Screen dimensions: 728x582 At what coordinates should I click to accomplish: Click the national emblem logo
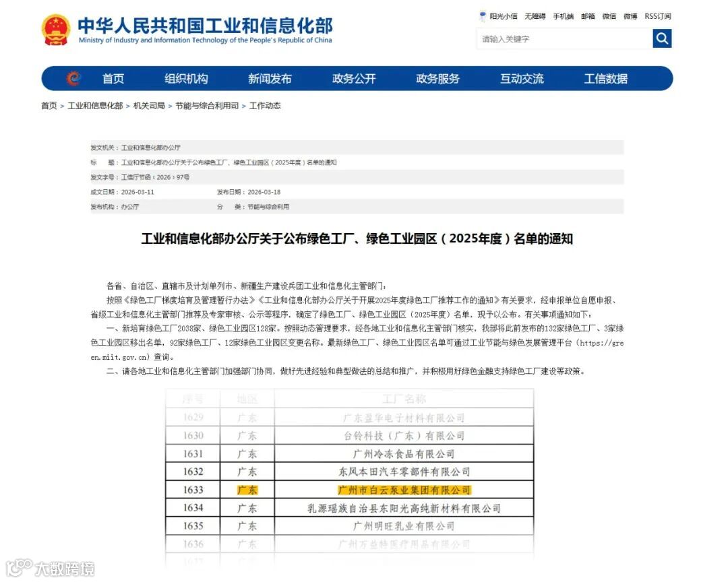(x=56, y=30)
